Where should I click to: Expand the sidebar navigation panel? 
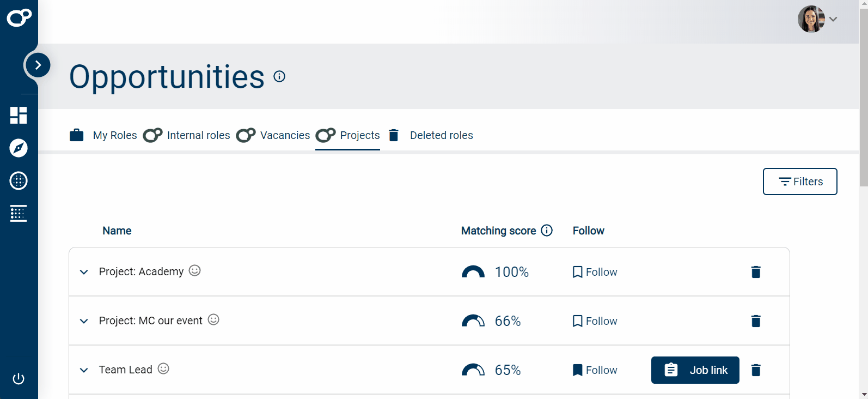click(38, 65)
